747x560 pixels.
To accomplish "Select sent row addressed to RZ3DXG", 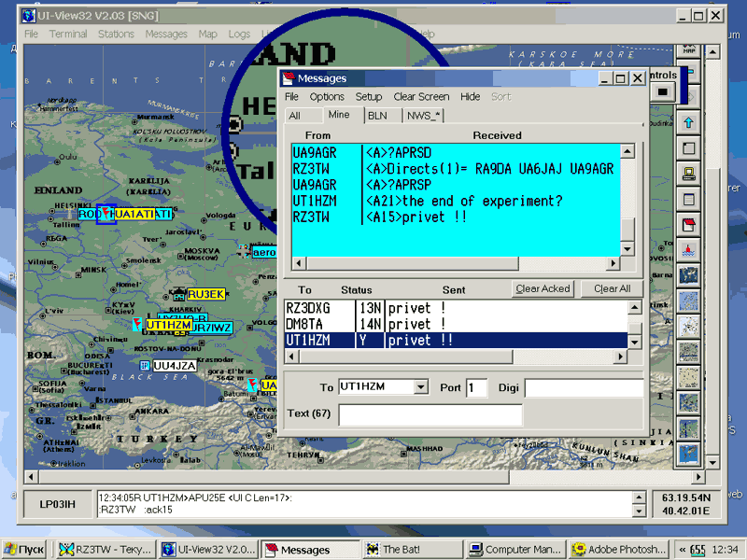I will [x=456, y=308].
